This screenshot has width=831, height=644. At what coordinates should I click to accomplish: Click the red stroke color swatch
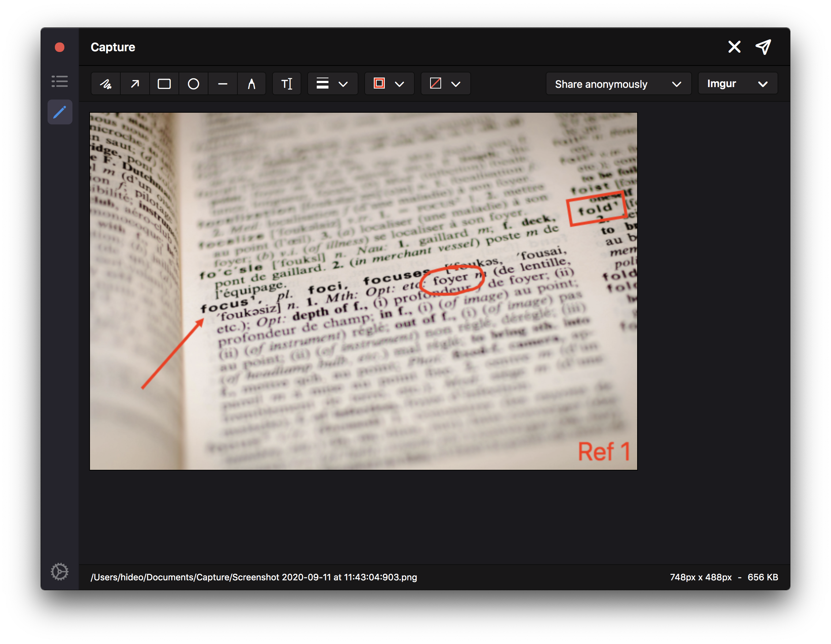(379, 83)
